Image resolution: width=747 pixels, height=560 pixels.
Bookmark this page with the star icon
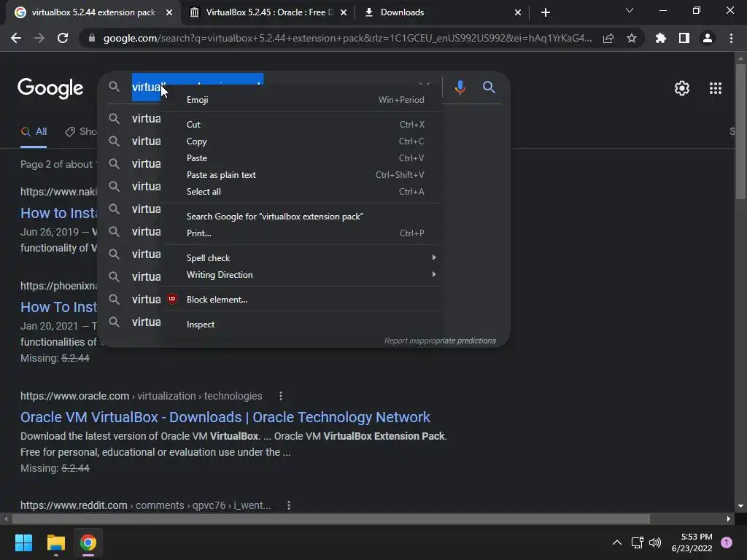click(x=632, y=39)
